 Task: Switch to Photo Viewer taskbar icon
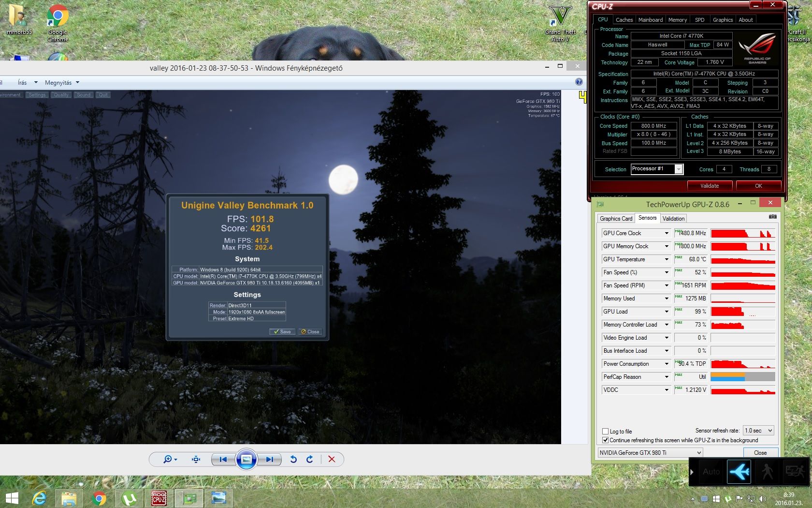(219, 498)
